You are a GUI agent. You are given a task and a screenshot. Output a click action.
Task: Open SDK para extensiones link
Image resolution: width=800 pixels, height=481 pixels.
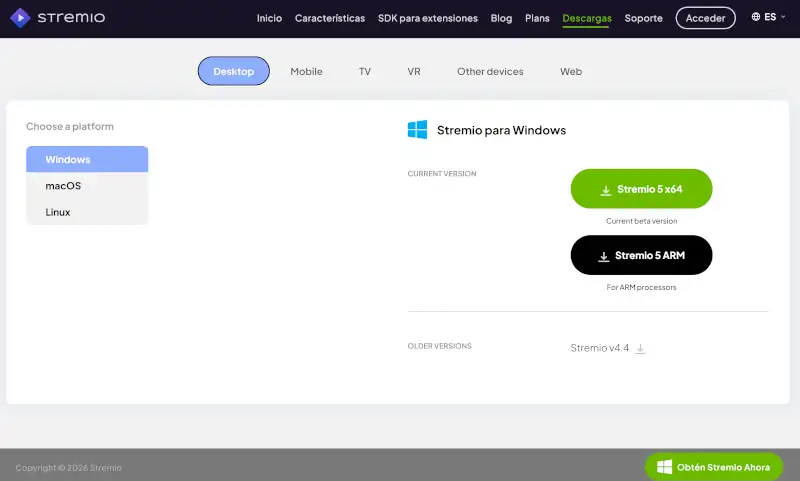click(428, 18)
